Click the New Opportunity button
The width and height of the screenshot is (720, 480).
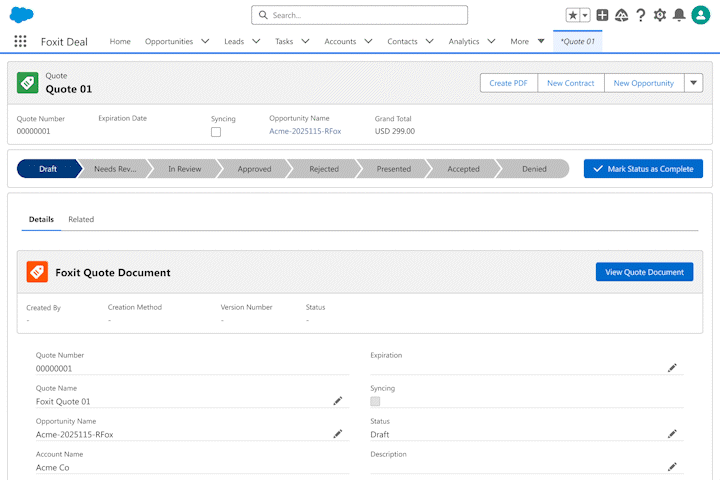(644, 83)
